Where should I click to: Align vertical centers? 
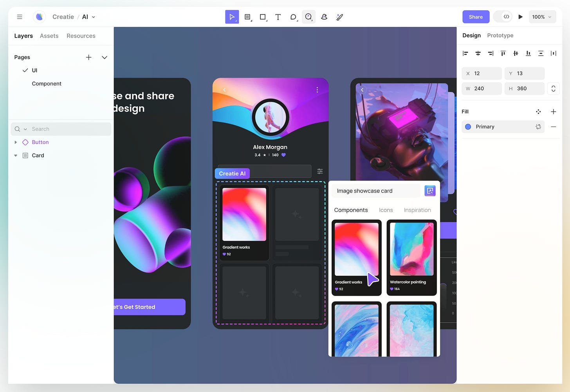tap(516, 53)
